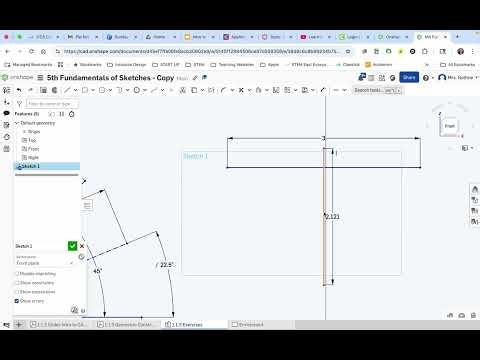Image resolution: width=480 pixels, height=360 pixels.
Task: Click the browser address bar URL
Action: coord(201,51)
